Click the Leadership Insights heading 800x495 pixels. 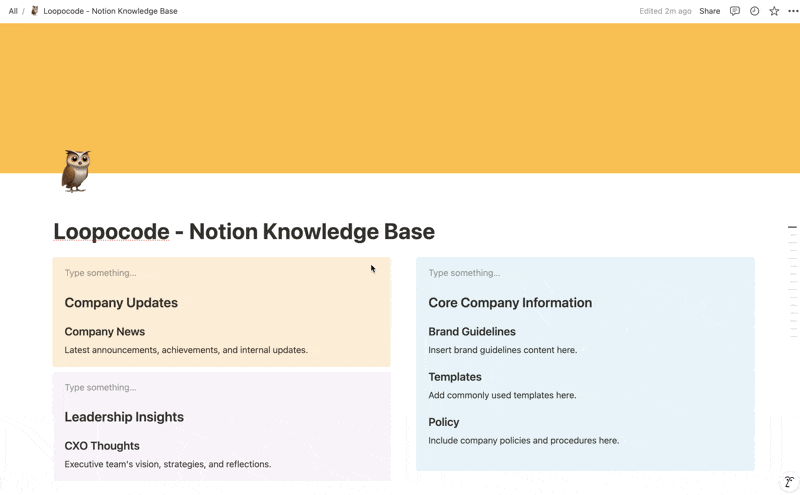click(x=124, y=417)
